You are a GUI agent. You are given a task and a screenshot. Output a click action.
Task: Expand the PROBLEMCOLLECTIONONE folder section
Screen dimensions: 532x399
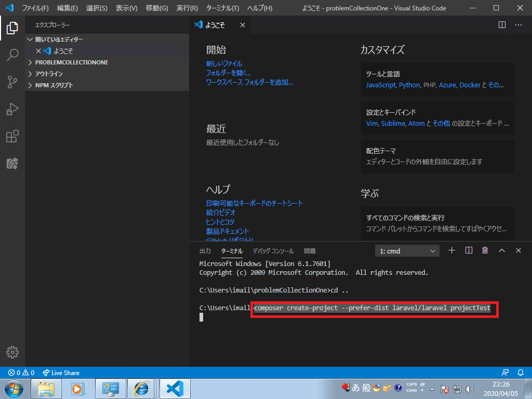click(107, 62)
